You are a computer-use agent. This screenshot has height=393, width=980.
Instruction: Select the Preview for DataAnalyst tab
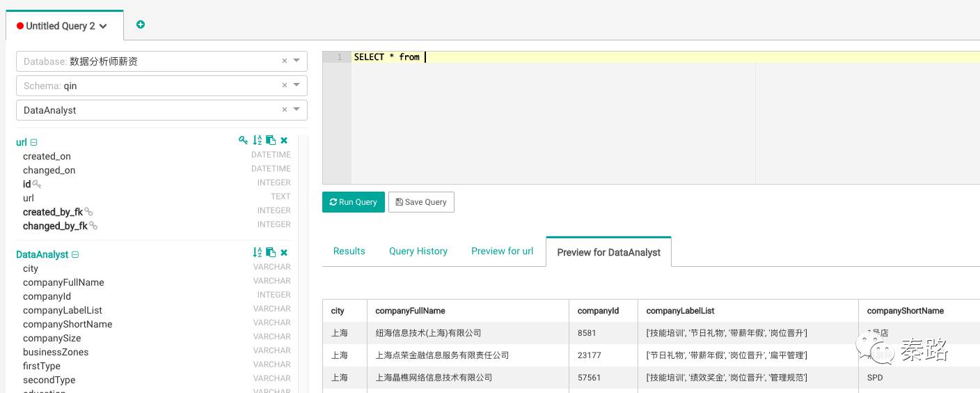(x=609, y=252)
